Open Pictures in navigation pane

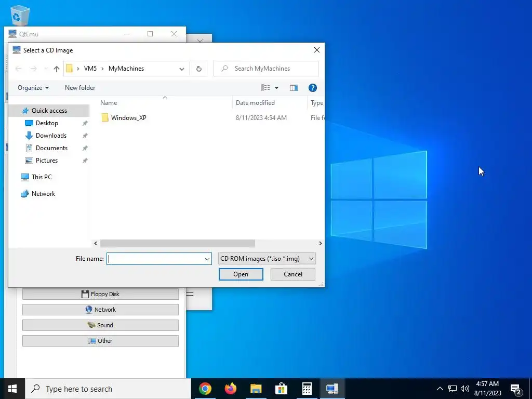[46, 161]
